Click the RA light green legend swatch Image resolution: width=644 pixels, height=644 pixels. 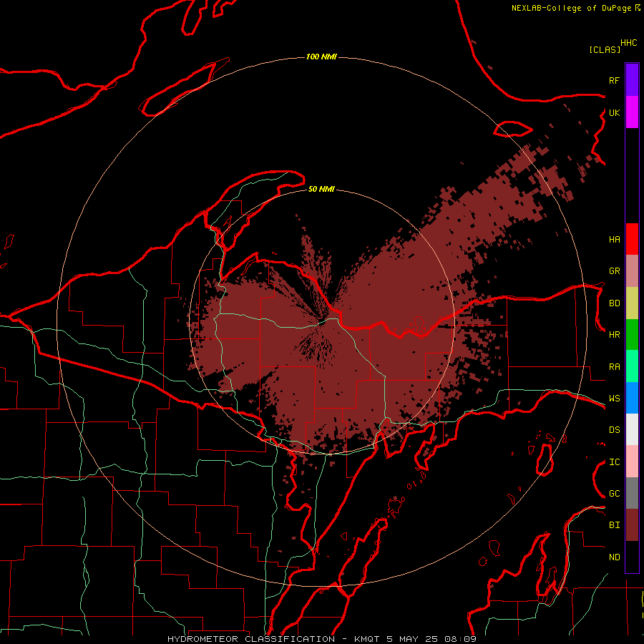pyautogui.click(x=632, y=366)
